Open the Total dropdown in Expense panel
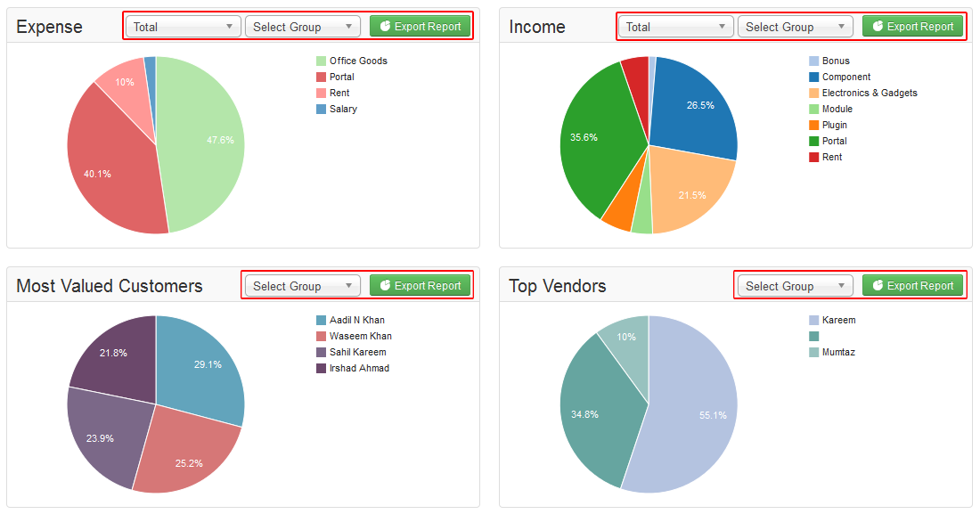980x514 pixels. pyautogui.click(x=184, y=26)
